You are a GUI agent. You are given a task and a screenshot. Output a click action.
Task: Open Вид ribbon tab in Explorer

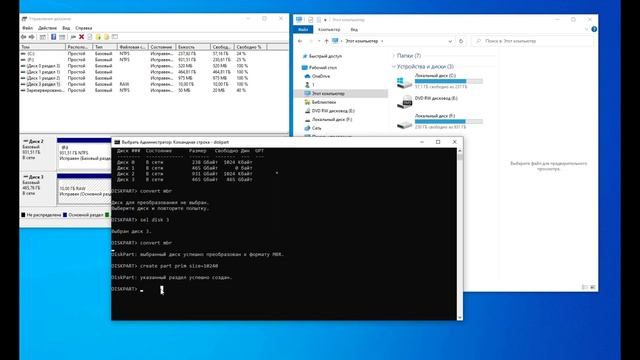coord(354,29)
